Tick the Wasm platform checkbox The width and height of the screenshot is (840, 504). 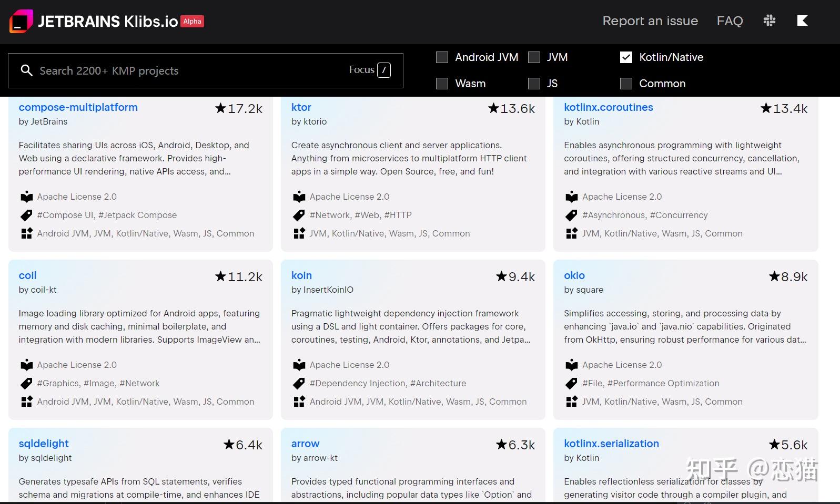[442, 84]
